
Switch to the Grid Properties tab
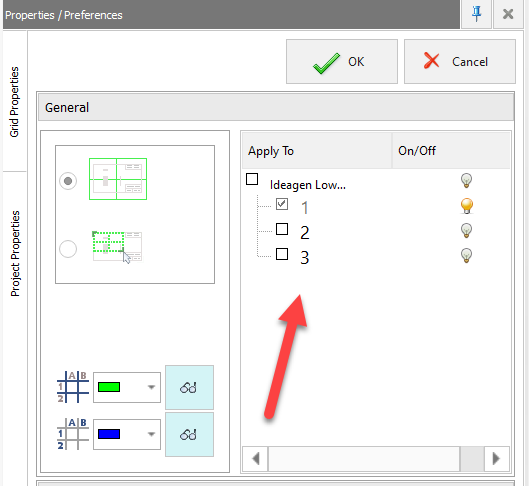(15, 102)
